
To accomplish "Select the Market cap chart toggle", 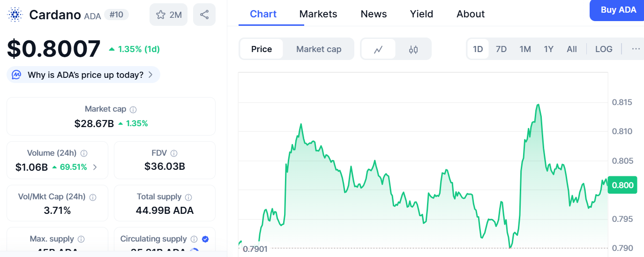I will [319, 49].
